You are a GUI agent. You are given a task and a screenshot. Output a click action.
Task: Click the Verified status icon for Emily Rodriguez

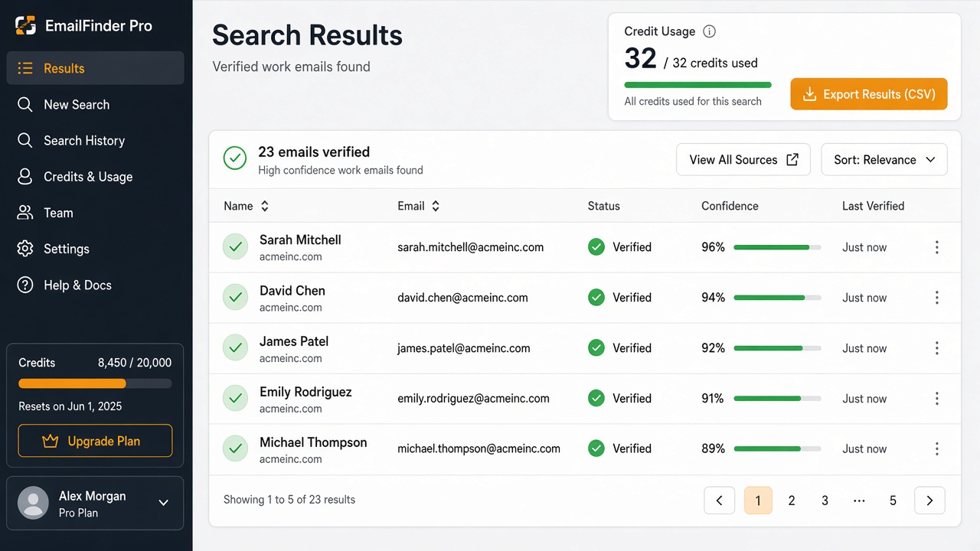tap(596, 399)
